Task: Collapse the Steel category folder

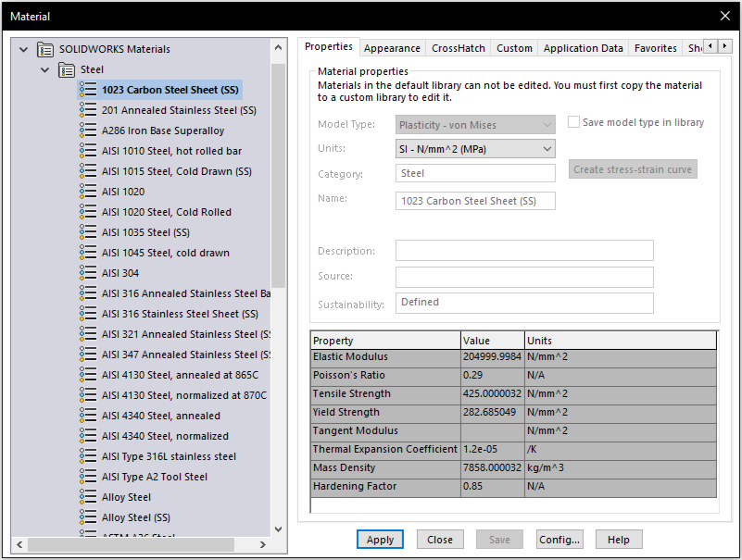Action: (45, 69)
